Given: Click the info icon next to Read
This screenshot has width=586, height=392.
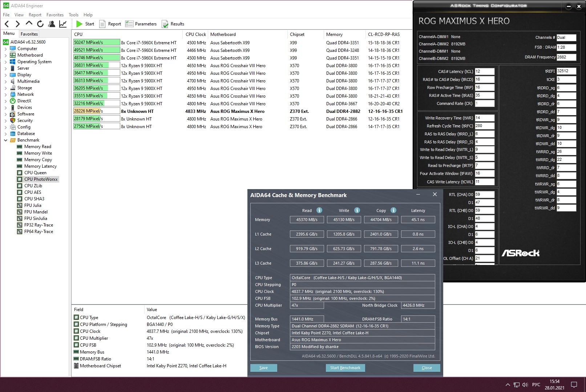Looking at the screenshot, I should pos(319,211).
